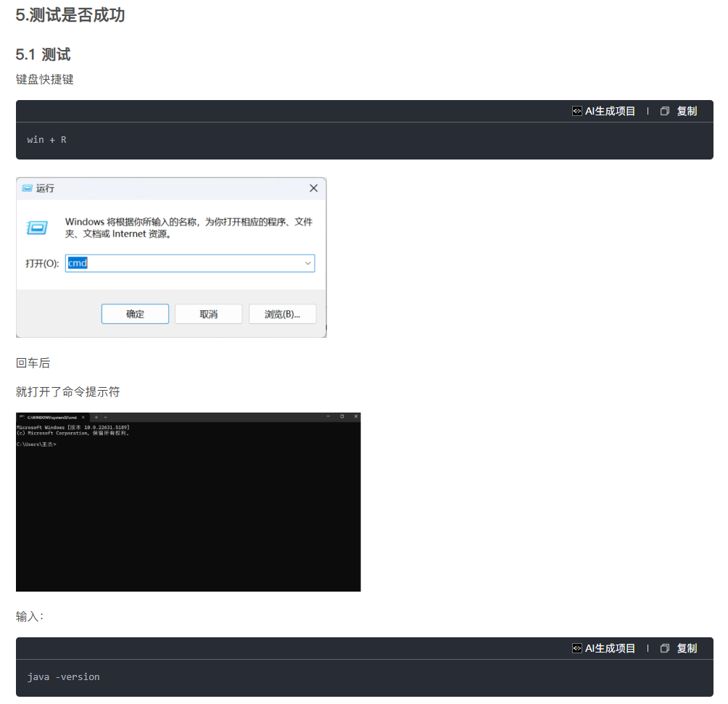This screenshot has height=704, width=728.
Task: Click the command prompt screenshot
Action: coord(188,502)
